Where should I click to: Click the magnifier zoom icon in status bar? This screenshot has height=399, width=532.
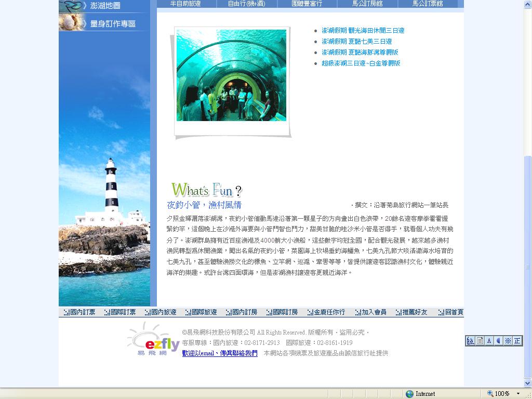490,394
